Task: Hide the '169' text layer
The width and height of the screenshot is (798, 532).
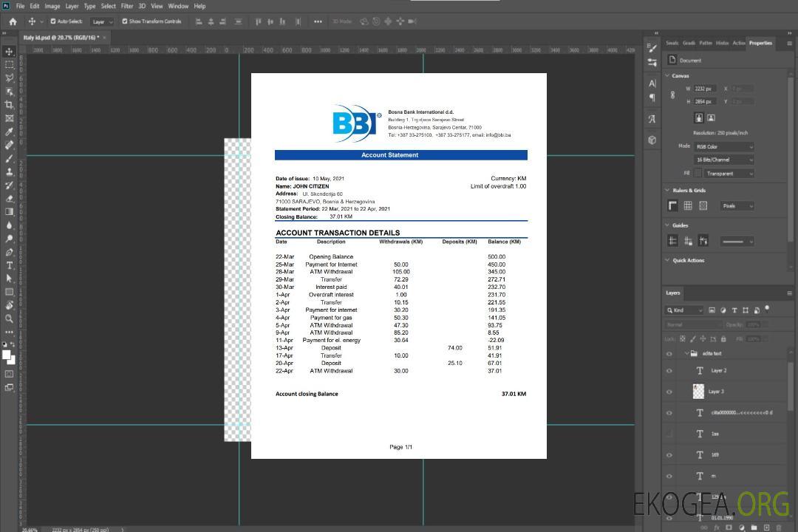Action: (669, 455)
